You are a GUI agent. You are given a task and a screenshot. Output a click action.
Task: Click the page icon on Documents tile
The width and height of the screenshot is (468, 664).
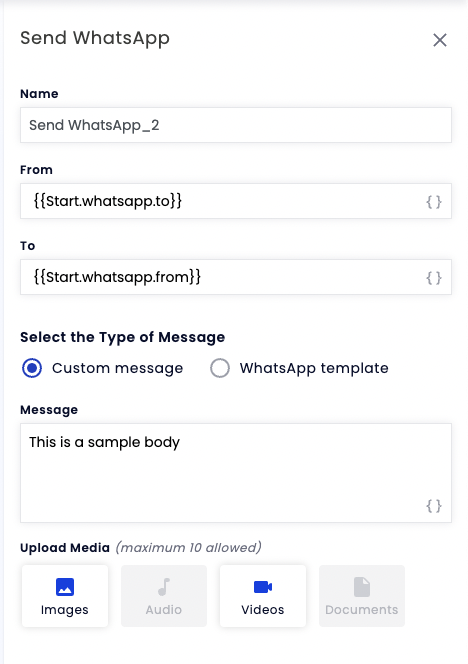pos(362,587)
